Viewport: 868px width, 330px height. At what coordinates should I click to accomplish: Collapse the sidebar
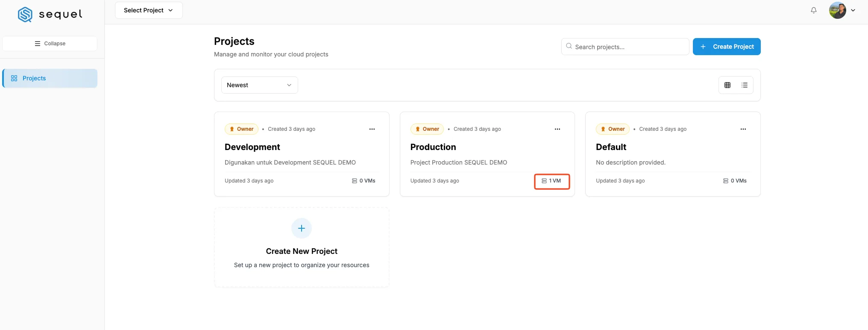point(50,44)
